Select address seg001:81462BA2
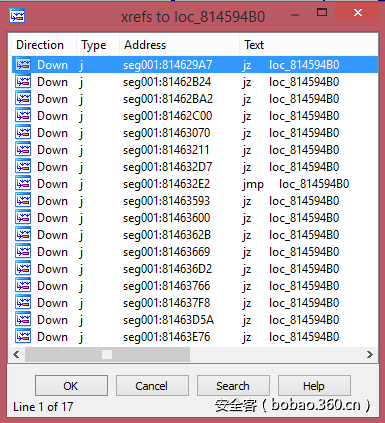385x423 pixels. [x=168, y=99]
